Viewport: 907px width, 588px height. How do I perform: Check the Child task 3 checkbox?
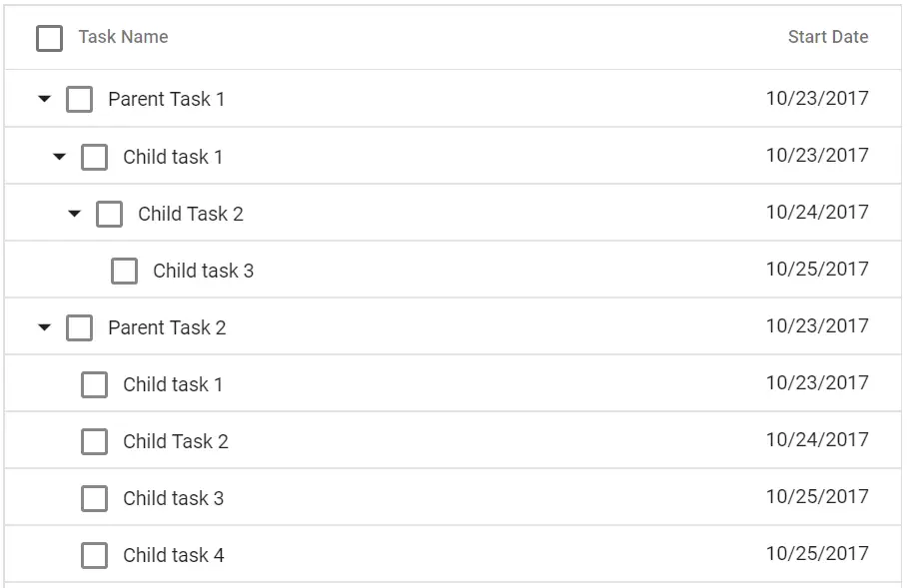124,271
